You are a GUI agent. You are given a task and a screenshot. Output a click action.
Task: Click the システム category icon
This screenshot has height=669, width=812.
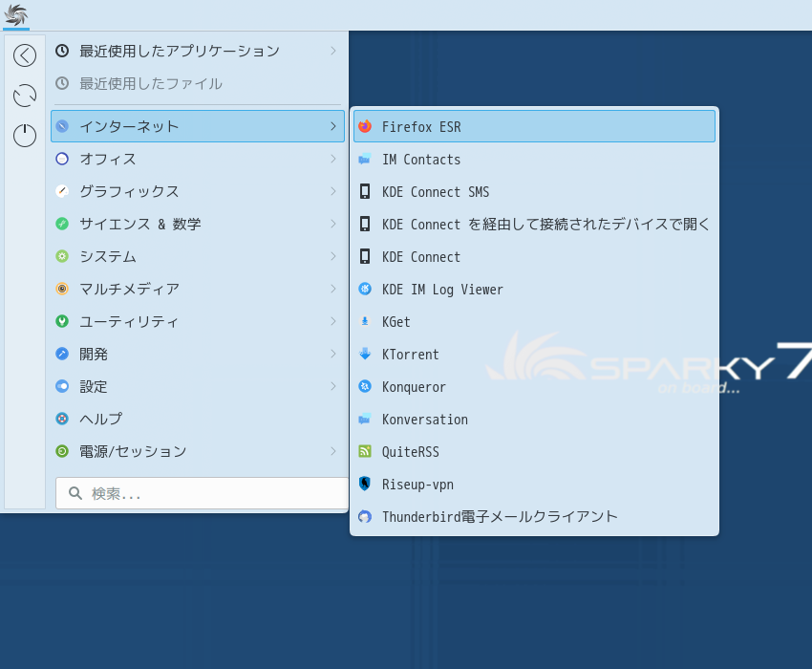pyautogui.click(x=62, y=256)
